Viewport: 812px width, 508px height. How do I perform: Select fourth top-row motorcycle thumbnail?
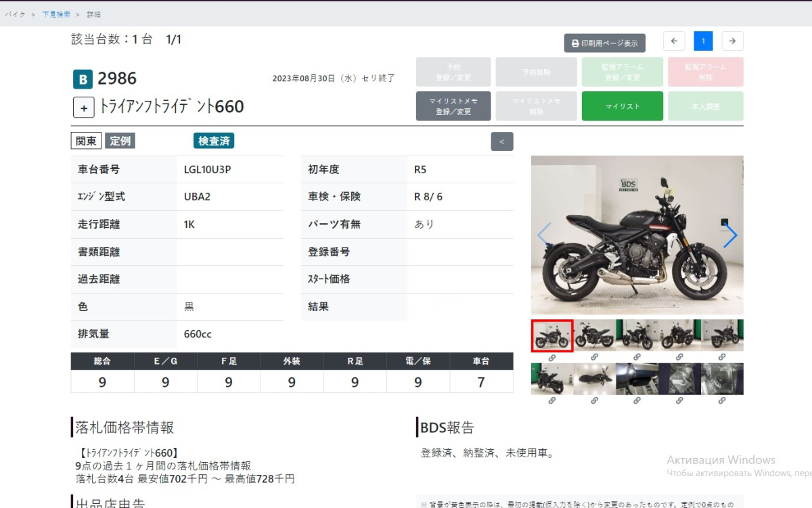click(x=680, y=335)
